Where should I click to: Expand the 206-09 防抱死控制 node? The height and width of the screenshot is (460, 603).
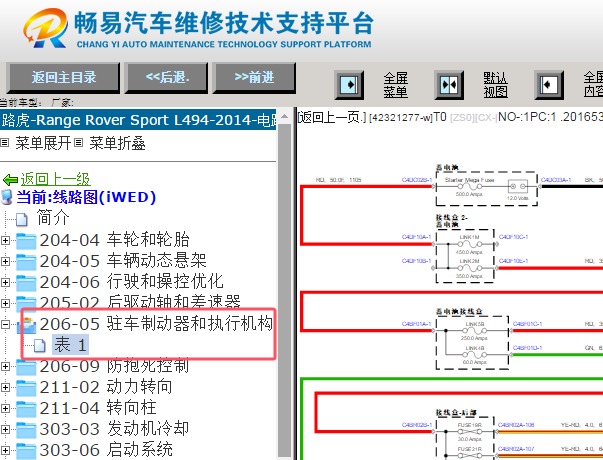pyautogui.click(x=5, y=366)
